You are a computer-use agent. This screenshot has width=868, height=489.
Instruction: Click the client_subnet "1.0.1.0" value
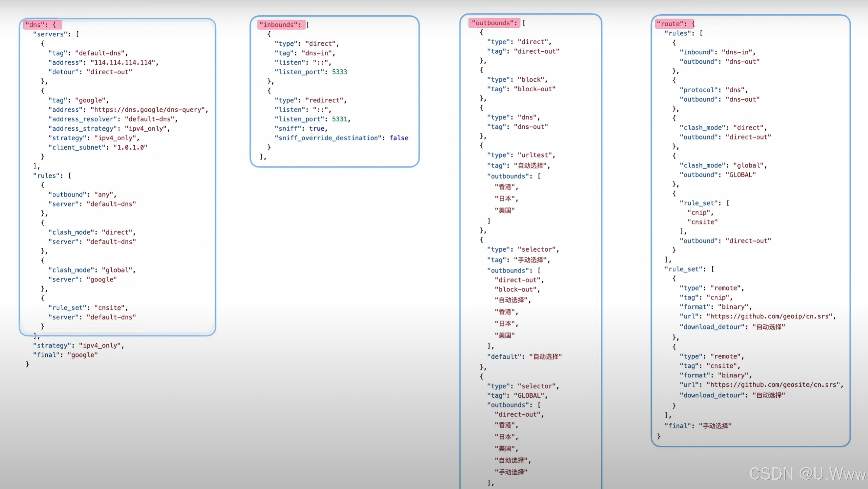point(130,147)
